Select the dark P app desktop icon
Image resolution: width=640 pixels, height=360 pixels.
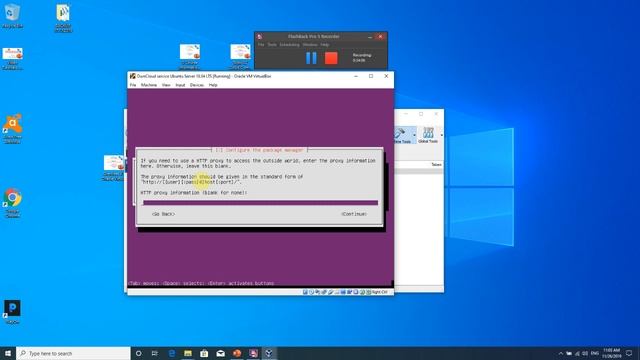12,312
